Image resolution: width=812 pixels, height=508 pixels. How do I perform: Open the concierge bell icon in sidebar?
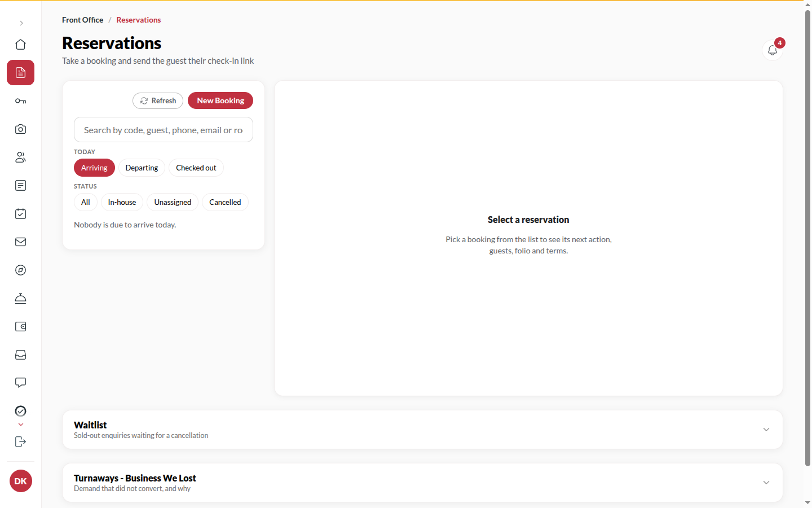21,299
